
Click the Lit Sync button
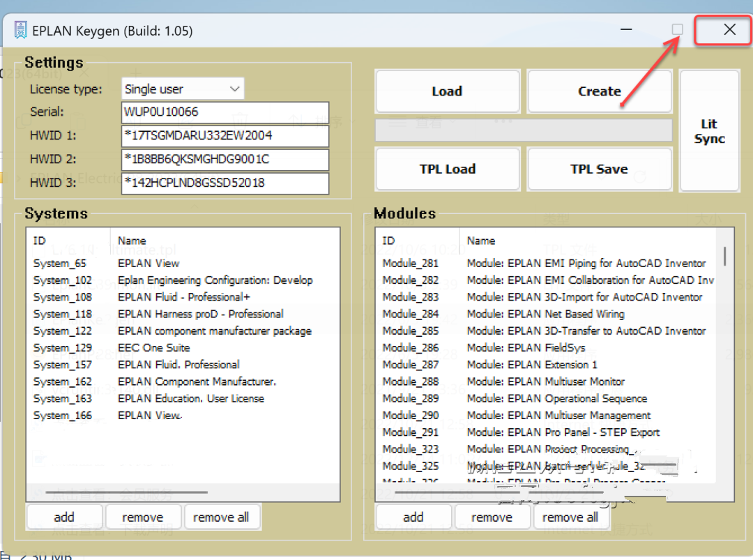pos(709,130)
